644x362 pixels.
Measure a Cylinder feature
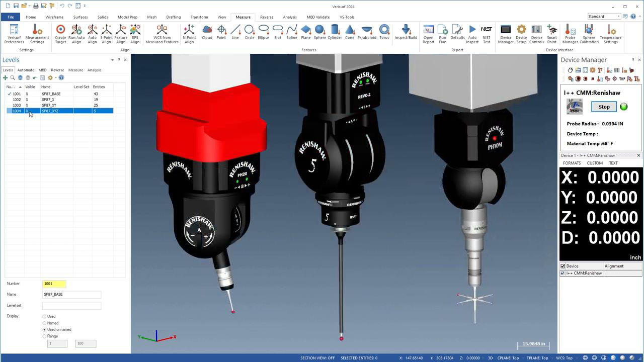pyautogui.click(x=335, y=32)
